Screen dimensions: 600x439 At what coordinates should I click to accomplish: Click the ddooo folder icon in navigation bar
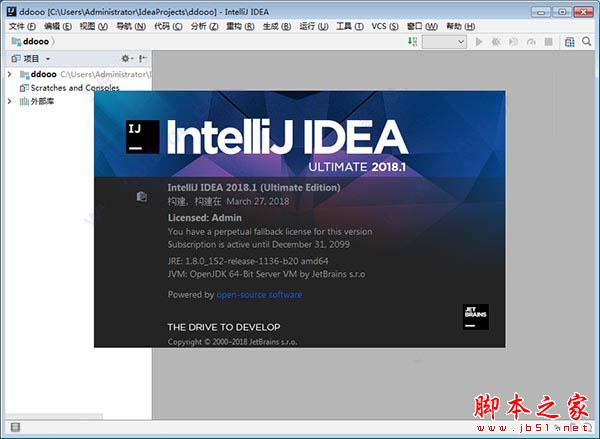tap(16, 41)
